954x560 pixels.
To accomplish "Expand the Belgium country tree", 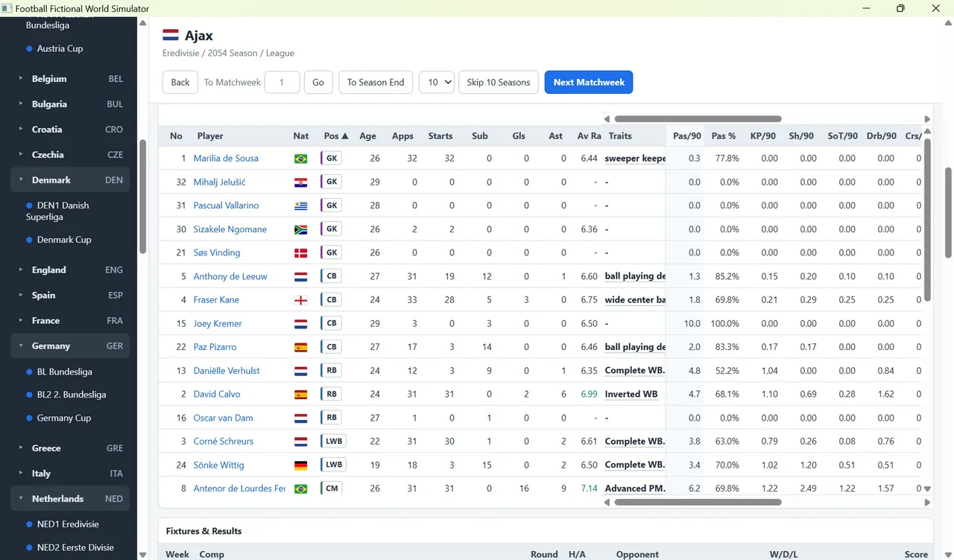I will click(x=21, y=78).
